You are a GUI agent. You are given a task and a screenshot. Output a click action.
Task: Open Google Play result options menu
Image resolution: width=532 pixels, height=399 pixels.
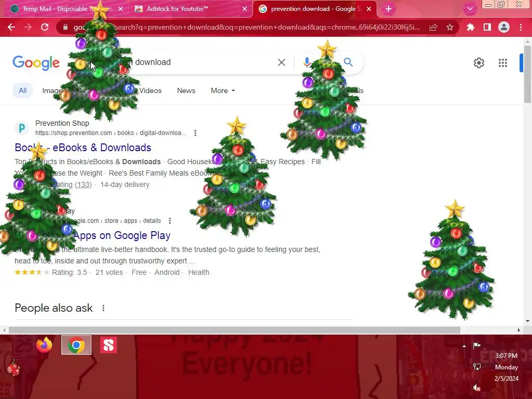pyautogui.click(x=170, y=221)
